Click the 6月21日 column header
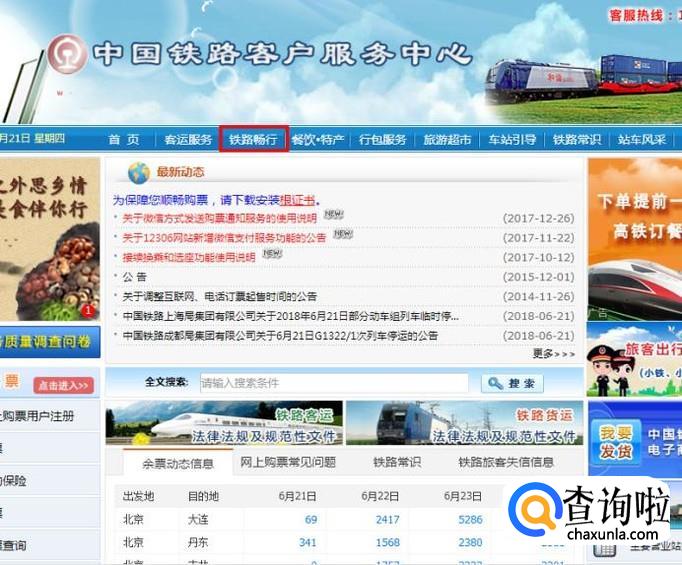682x565 pixels. 298,496
